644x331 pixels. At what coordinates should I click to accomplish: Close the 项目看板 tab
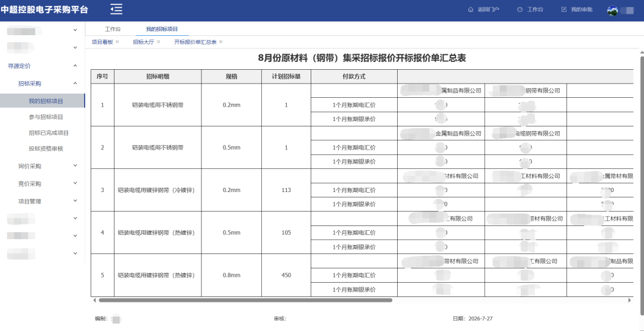pyautogui.click(x=117, y=42)
